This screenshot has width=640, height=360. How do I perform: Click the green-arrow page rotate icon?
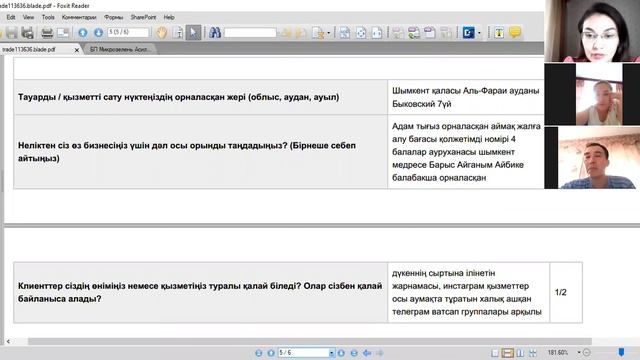pyautogui.click(x=414, y=33)
